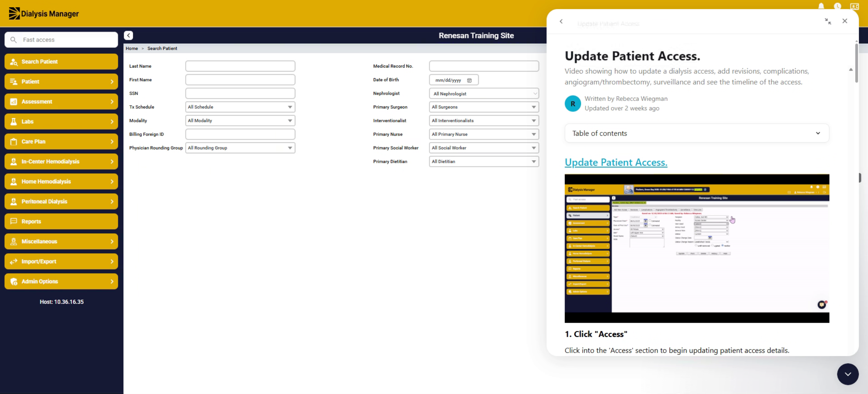The width and height of the screenshot is (868, 394).
Task: Open Import/Export menu
Action: pos(61,261)
